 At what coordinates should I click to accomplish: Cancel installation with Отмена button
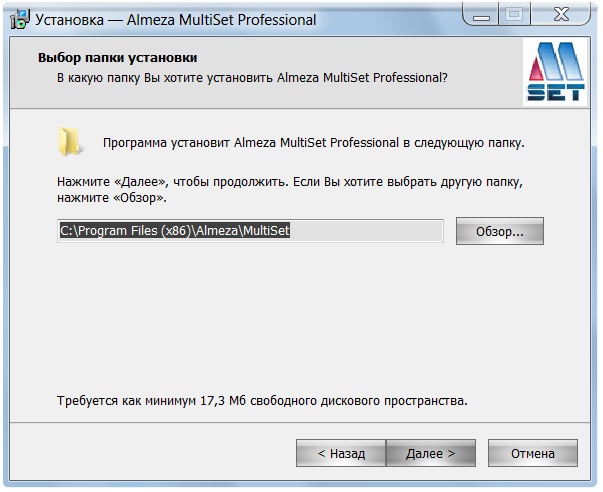tap(533, 453)
